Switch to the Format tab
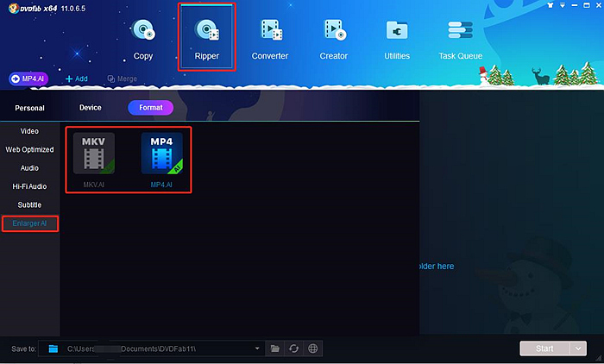This screenshot has height=364, width=604. 151,108
